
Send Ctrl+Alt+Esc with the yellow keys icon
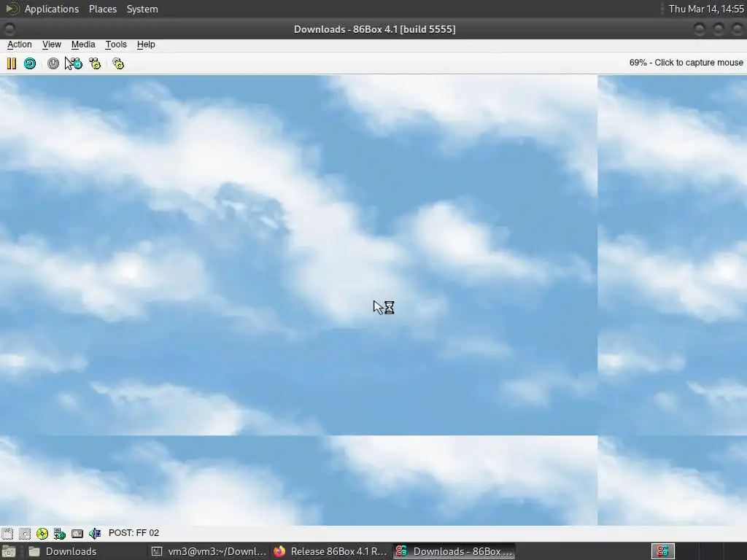95,63
